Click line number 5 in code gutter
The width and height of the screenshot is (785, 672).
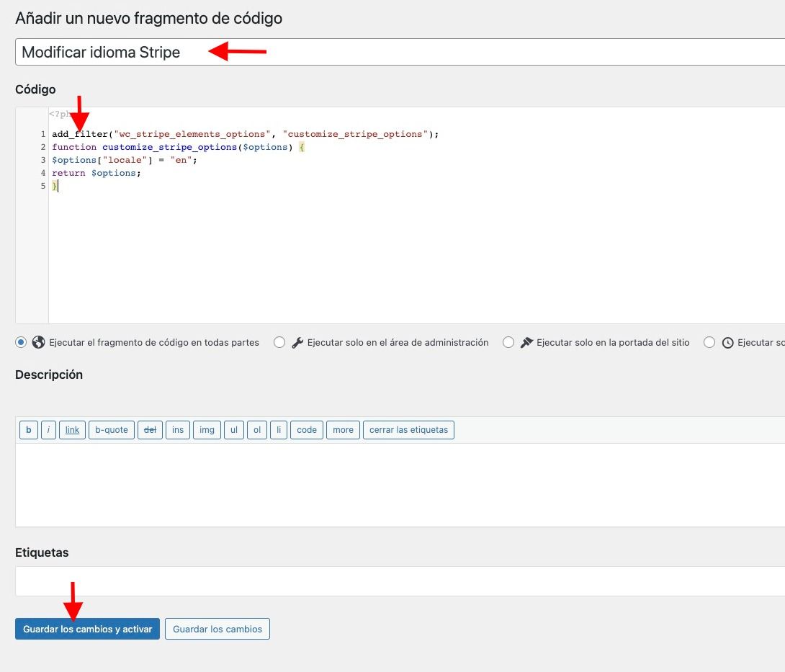(x=43, y=186)
